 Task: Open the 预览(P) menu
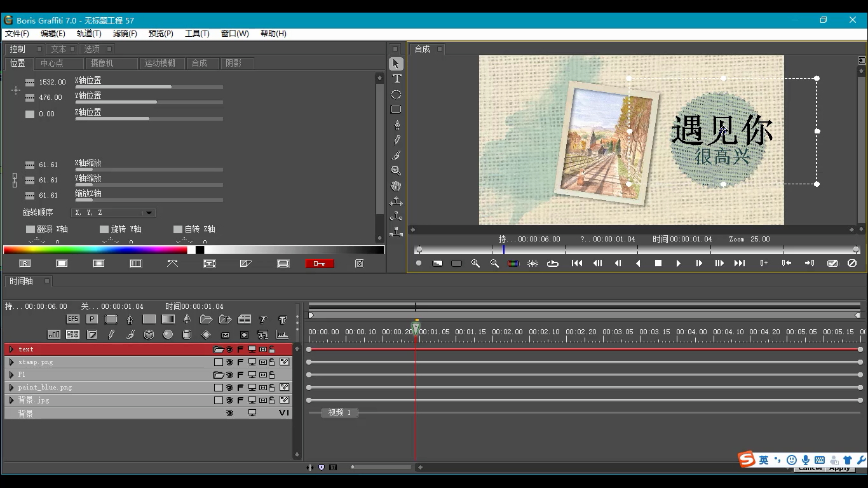point(161,34)
